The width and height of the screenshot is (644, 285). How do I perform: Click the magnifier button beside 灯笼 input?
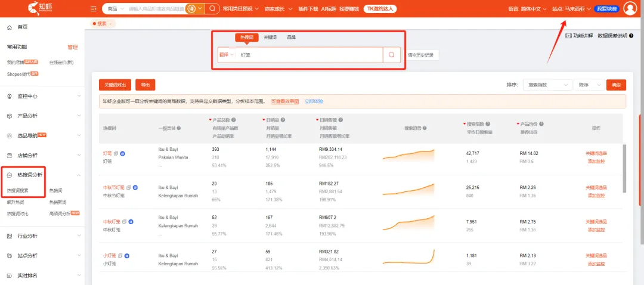(392, 55)
